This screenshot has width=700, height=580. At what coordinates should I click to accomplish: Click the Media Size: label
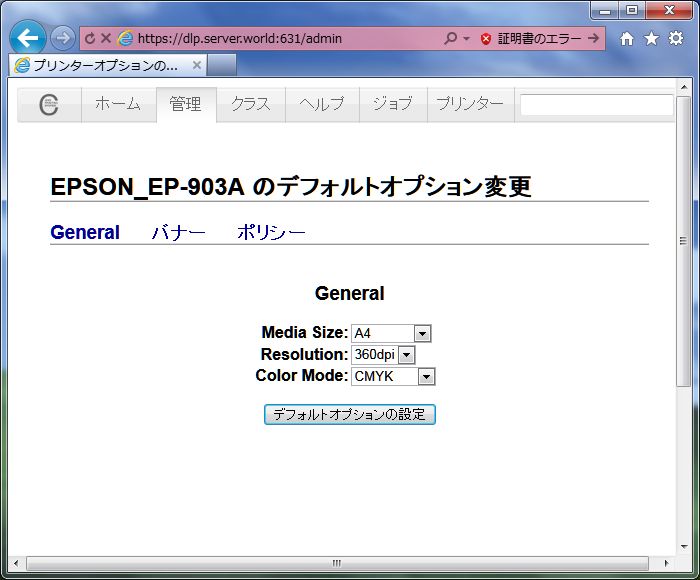coord(304,333)
